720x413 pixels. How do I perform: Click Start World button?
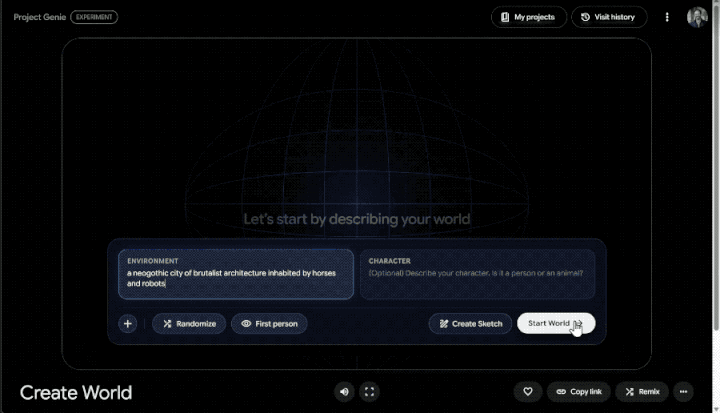click(556, 323)
